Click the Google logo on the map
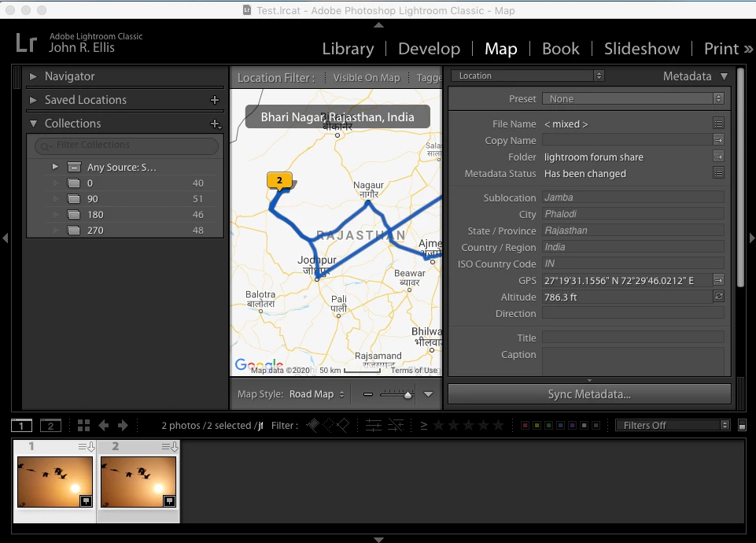 (x=259, y=365)
